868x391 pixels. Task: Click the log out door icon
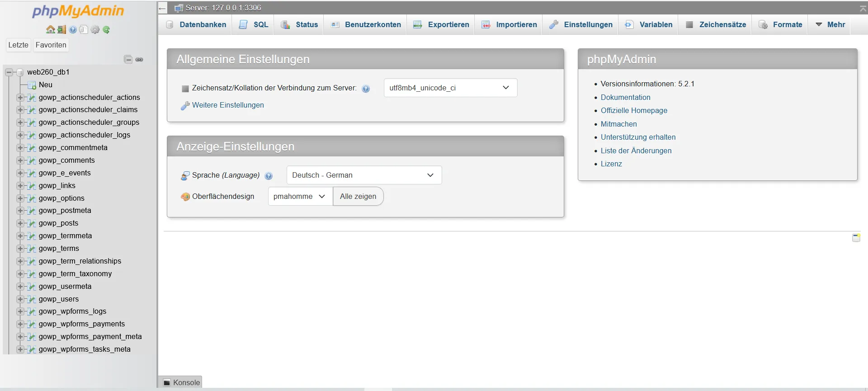(61, 30)
